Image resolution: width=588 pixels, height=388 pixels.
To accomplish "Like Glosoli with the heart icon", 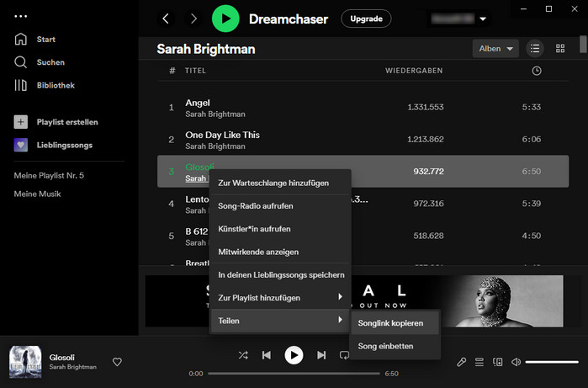I will tap(117, 362).
